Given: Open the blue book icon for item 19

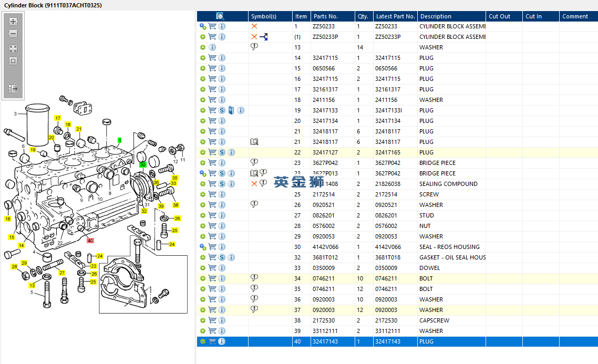Looking at the screenshot, I should tap(231, 110).
